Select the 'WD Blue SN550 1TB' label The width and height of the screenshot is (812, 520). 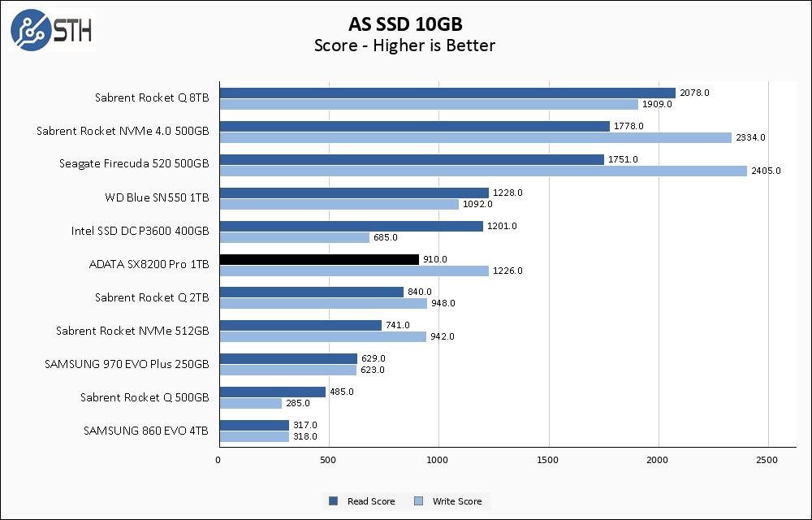157,197
